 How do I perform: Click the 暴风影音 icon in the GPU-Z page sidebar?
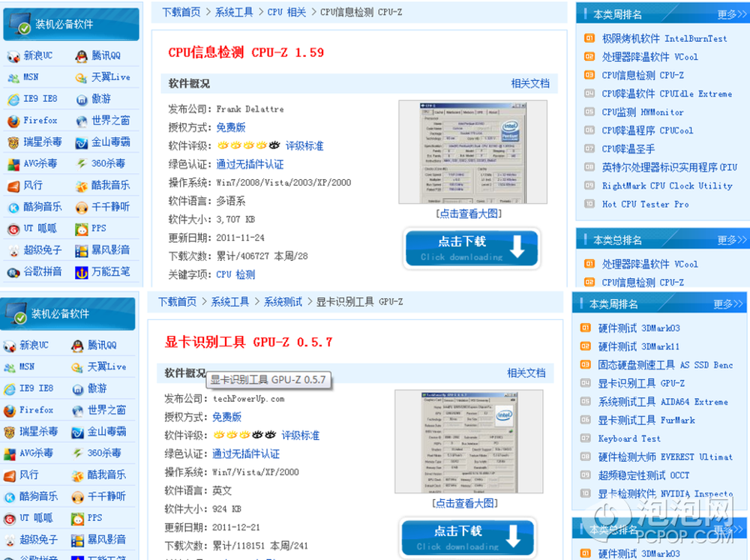(x=77, y=541)
